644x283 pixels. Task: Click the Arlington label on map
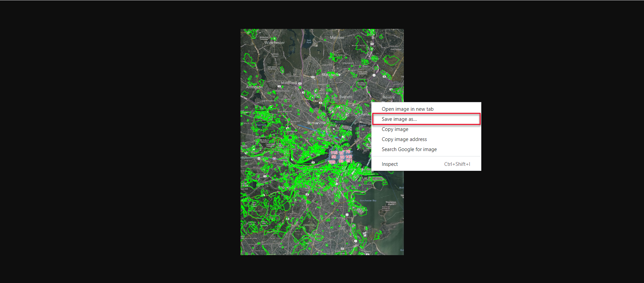coord(254,87)
